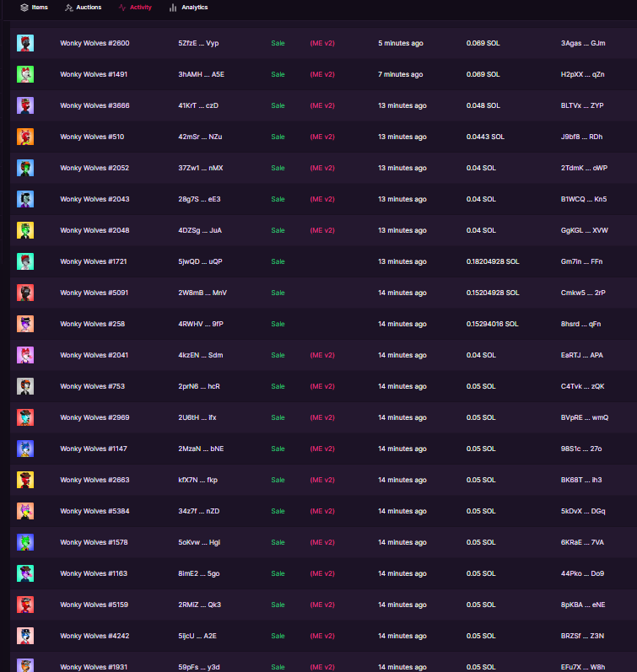Click the gavel Auctions icon

68,8
